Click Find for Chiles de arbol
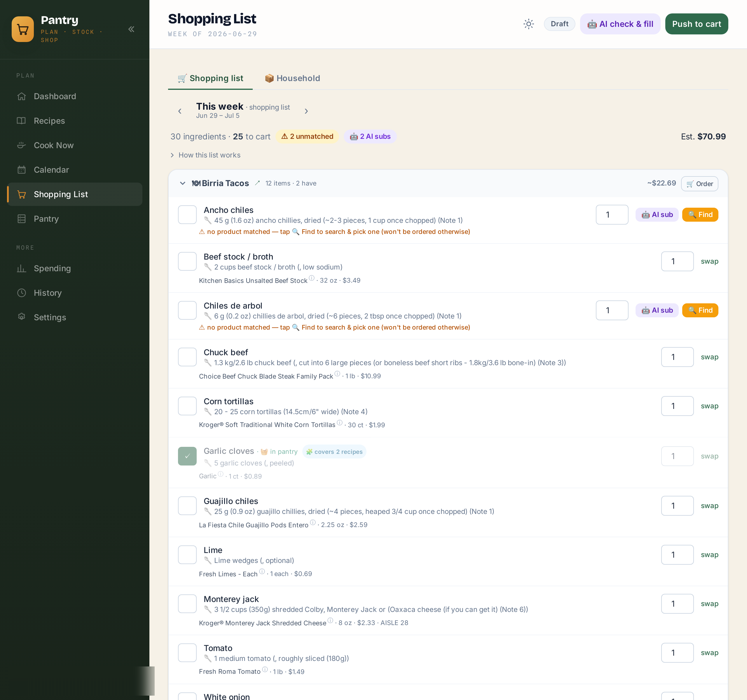The image size is (747, 700). coord(700,310)
